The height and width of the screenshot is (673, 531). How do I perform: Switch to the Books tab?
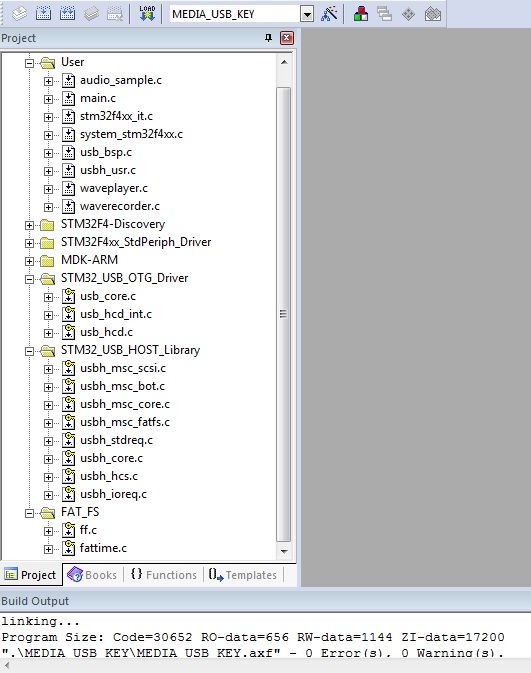click(92, 575)
